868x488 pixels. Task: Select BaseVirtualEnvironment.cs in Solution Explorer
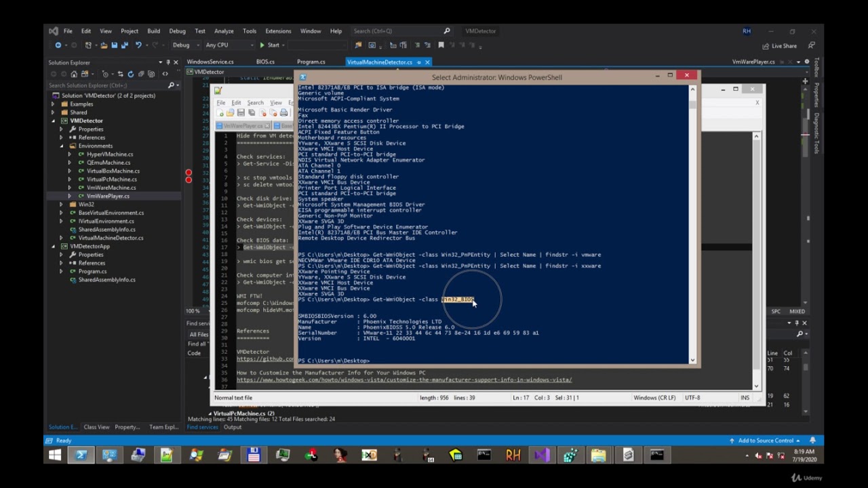pyautogui.click(x=111, y=213)
